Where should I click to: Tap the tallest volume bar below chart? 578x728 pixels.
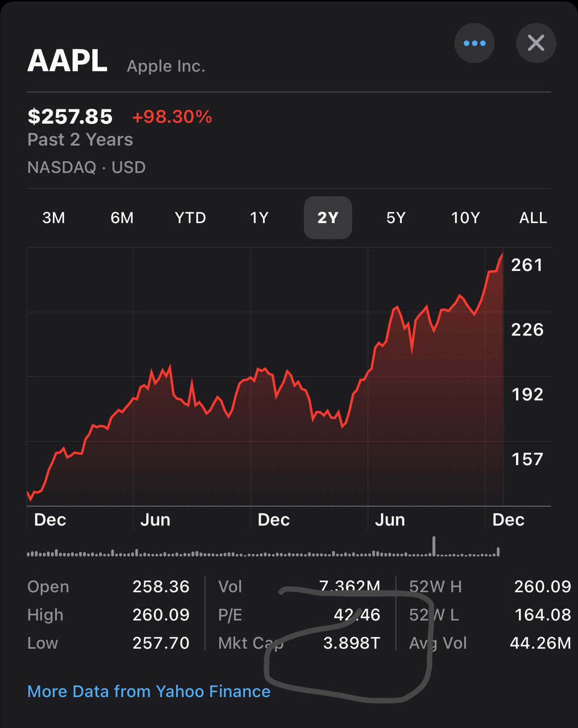tap(434, 546)
